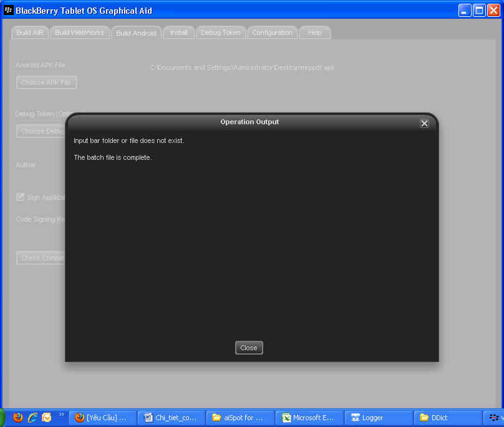Open the aiSpot for folder taskbar item
Screen dimensions: 504x427
point(241,418)
